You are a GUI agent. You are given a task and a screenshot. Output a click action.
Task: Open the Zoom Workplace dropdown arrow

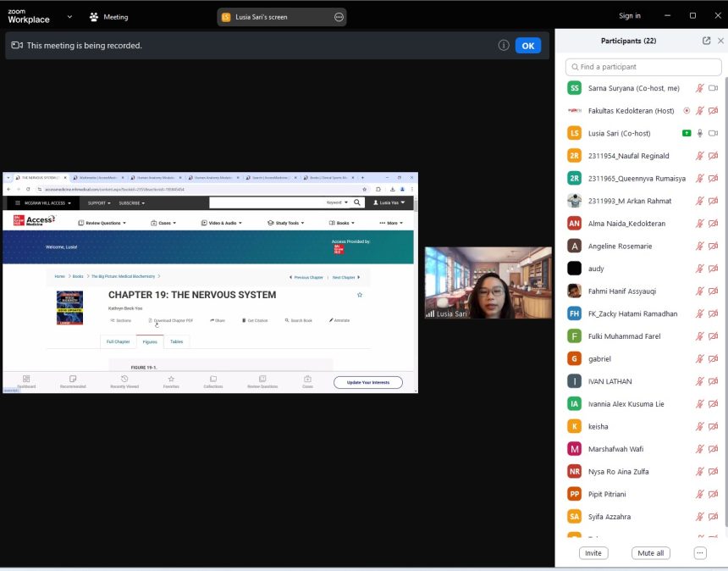click(69, 17)
